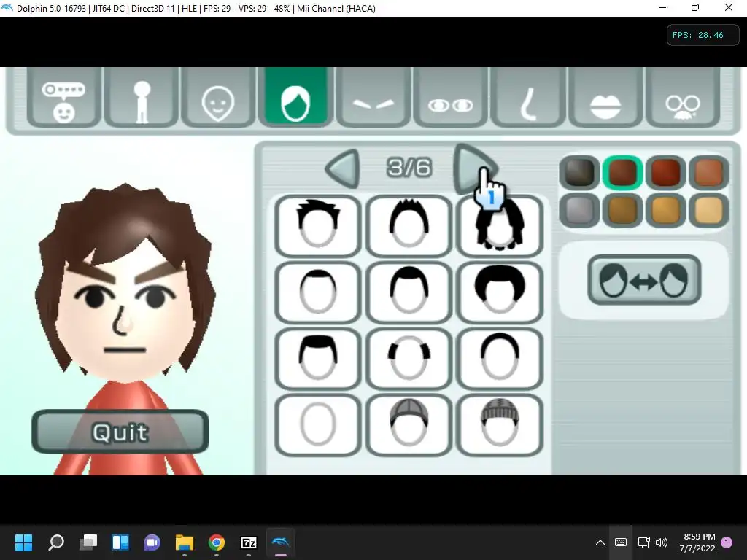Choose the thin short hairstyle, first in the second row
Image resolution: width=747 pixels, height=560 pixels.
pyautogui.click(x=318, y=292)
